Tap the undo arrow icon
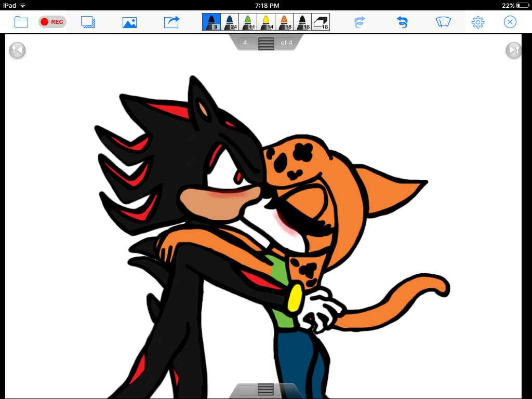 click(402, 22)
